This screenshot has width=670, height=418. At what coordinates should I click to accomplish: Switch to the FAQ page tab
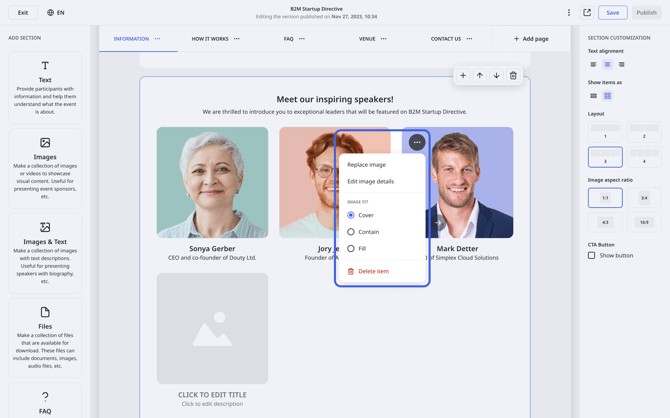(x=288, y=38)
